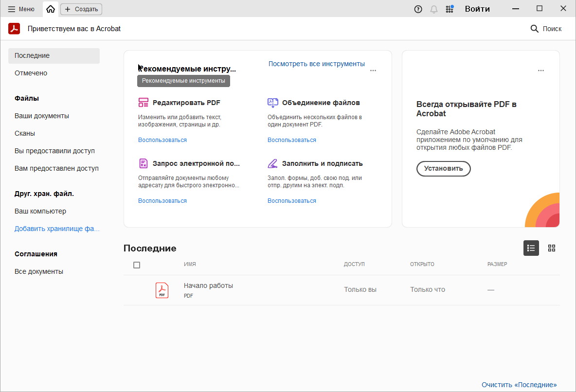Open Сканы in the sidebar
576x392 pixels.
tap(25, 133)
